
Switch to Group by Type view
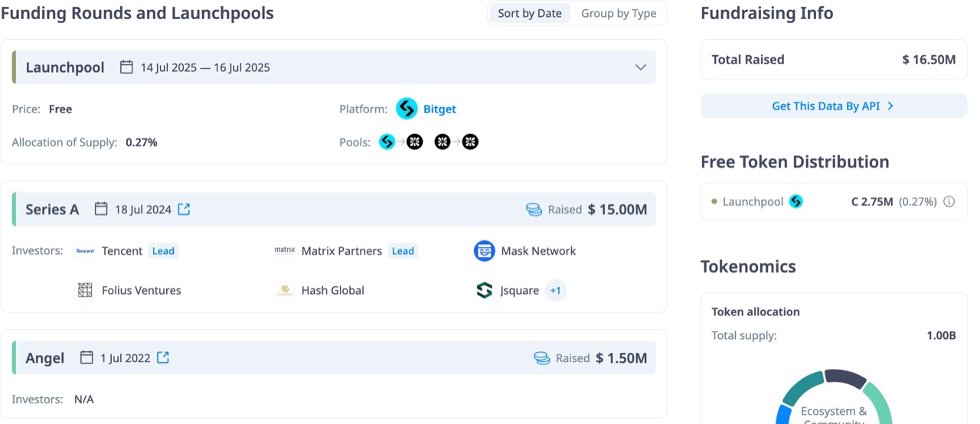point(619,13)
